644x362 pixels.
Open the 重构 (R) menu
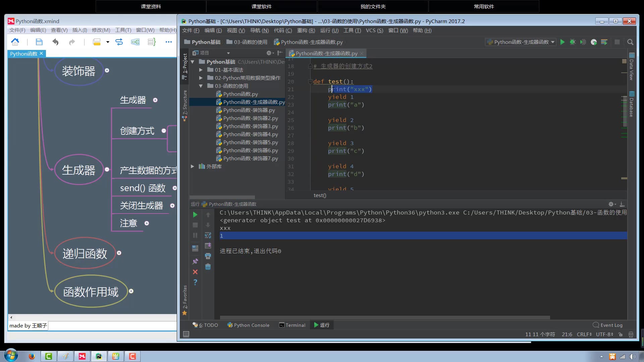[306, 31]
